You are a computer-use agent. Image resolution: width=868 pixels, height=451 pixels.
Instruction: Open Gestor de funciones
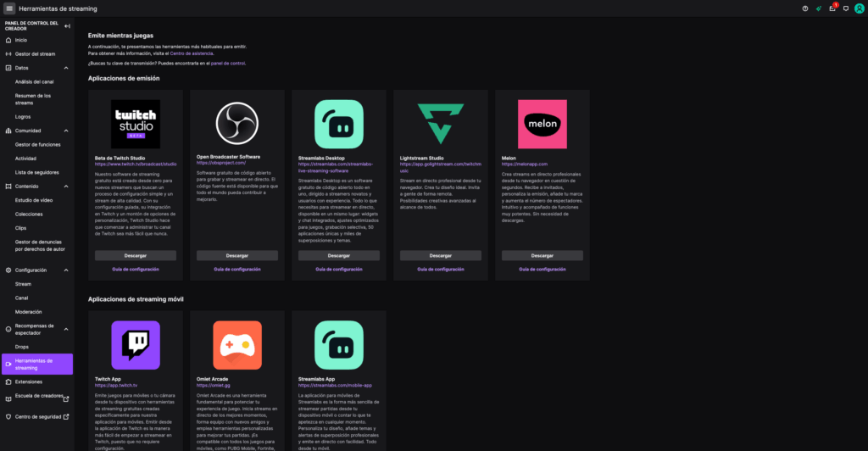(x=37, y=144)
